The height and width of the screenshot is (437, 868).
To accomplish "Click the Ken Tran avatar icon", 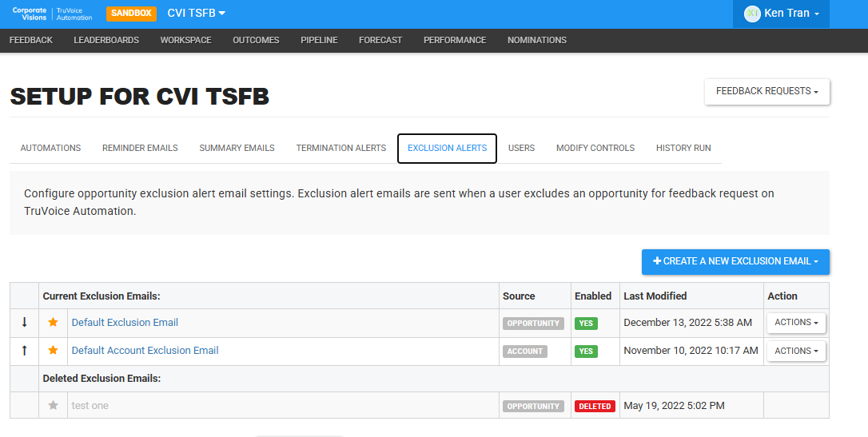I will click(752, 14).
